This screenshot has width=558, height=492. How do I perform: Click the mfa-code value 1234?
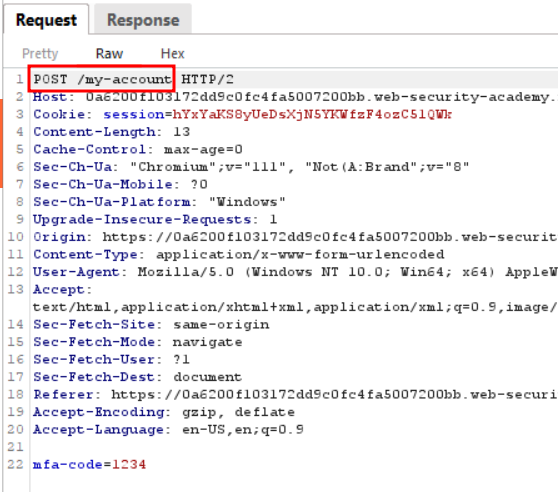pos(129,464)
